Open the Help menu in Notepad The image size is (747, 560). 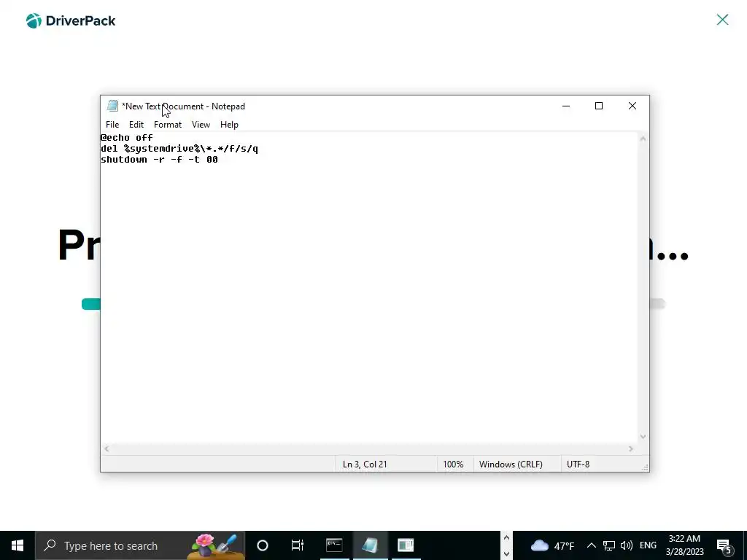coord(229,124)
